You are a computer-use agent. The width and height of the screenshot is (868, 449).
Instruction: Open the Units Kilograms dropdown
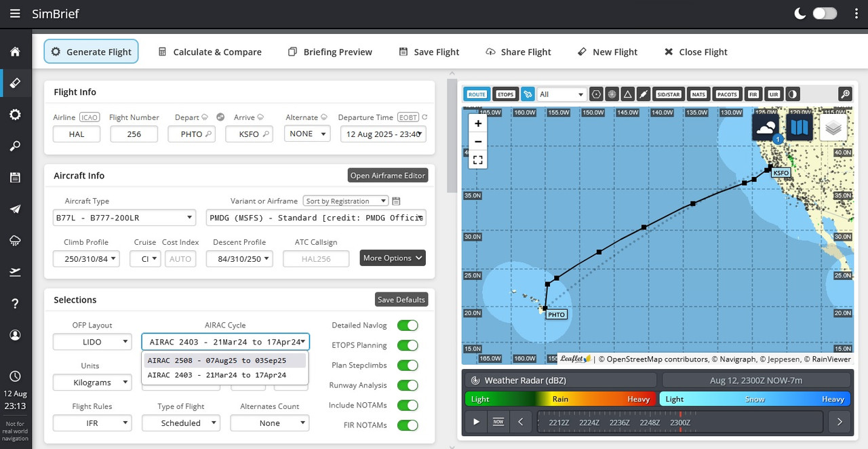click(x=92, y=383)
